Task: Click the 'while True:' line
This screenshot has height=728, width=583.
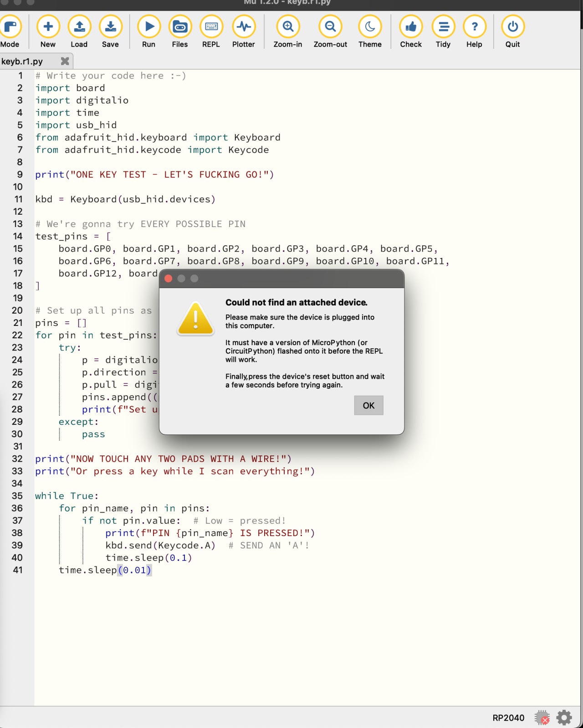Action: coord(67,496)
